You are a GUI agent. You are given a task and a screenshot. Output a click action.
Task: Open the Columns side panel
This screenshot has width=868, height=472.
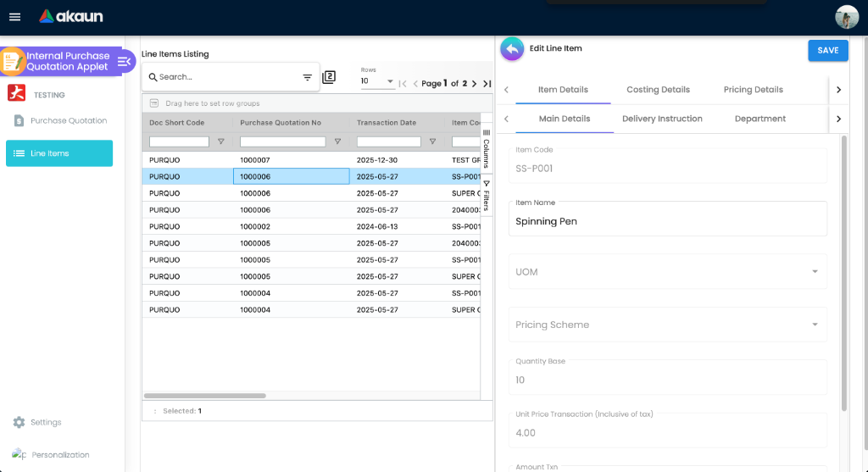(487, 149)
